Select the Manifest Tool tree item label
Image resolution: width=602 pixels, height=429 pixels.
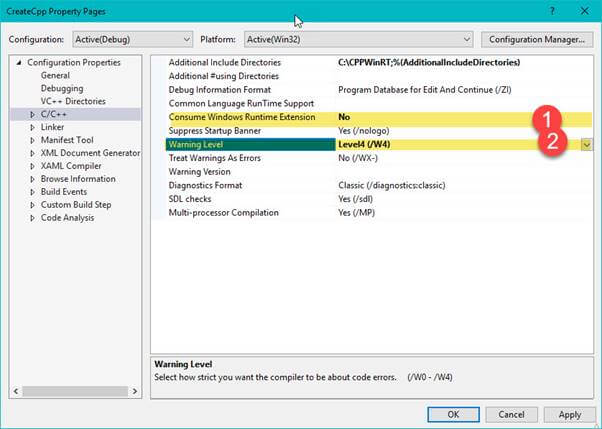pyautogui.click(x=67, y=140)
